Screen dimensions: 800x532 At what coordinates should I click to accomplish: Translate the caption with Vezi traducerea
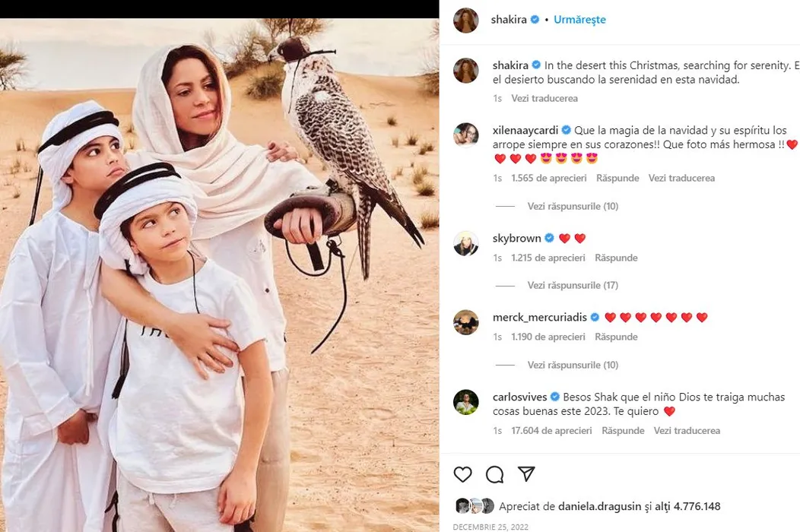click(x=544, y=98)
